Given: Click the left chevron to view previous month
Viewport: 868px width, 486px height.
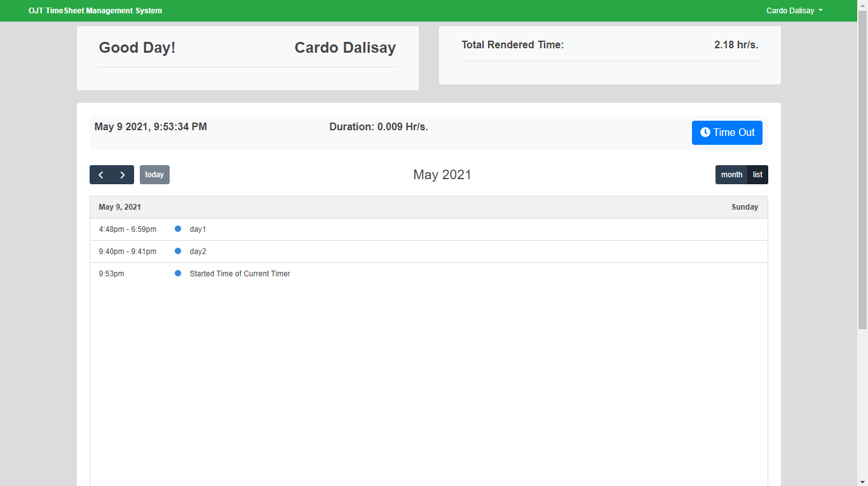Looking at the screenshot, I should coord(100,174).
